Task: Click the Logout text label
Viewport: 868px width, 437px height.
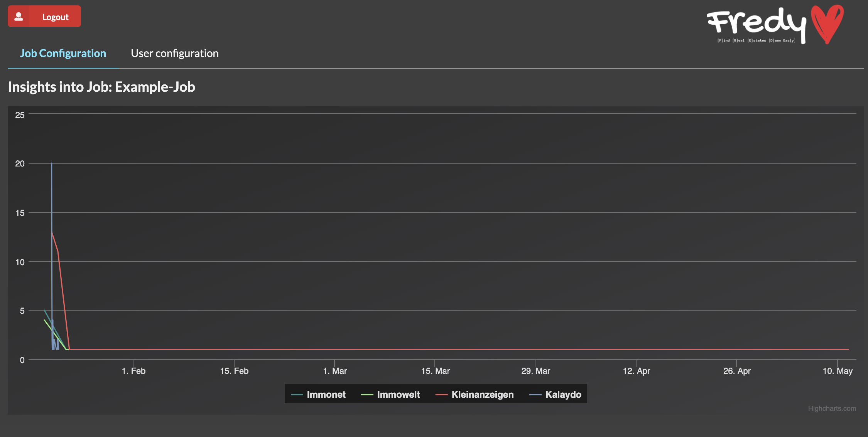Action: (55, 17)
